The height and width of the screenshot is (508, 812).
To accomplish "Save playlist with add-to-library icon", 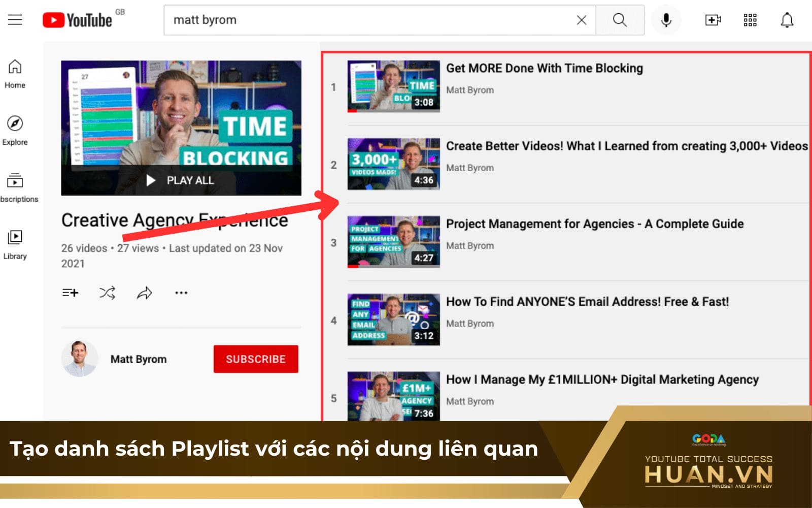I will (70, 293).
